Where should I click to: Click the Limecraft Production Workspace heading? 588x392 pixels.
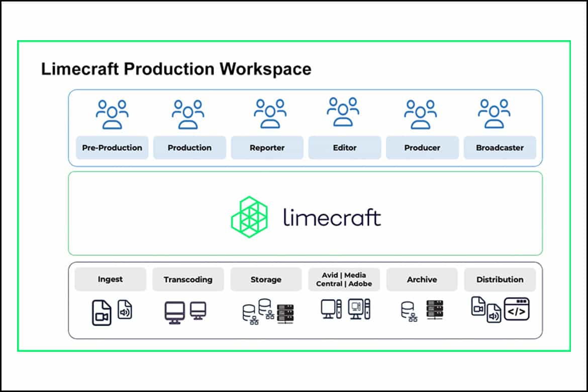(176, 69)
